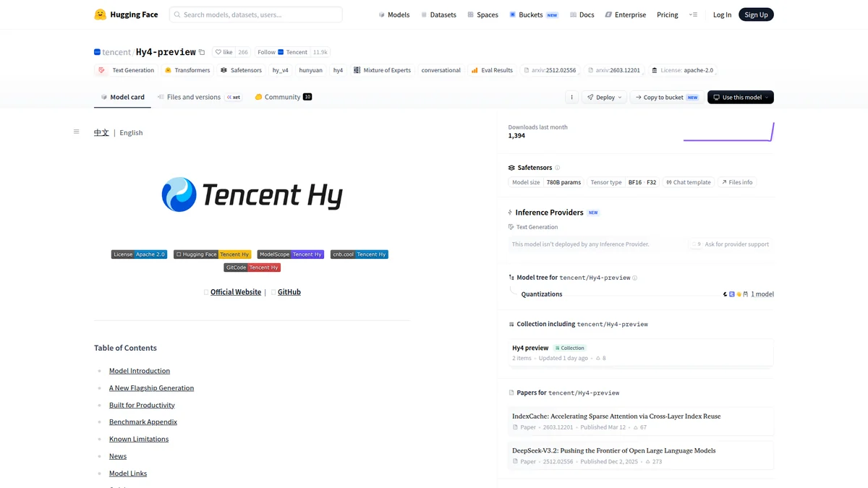Click the License apache-2.0 tag
Viewport: 868px width, 488px height.
point(682,70)
